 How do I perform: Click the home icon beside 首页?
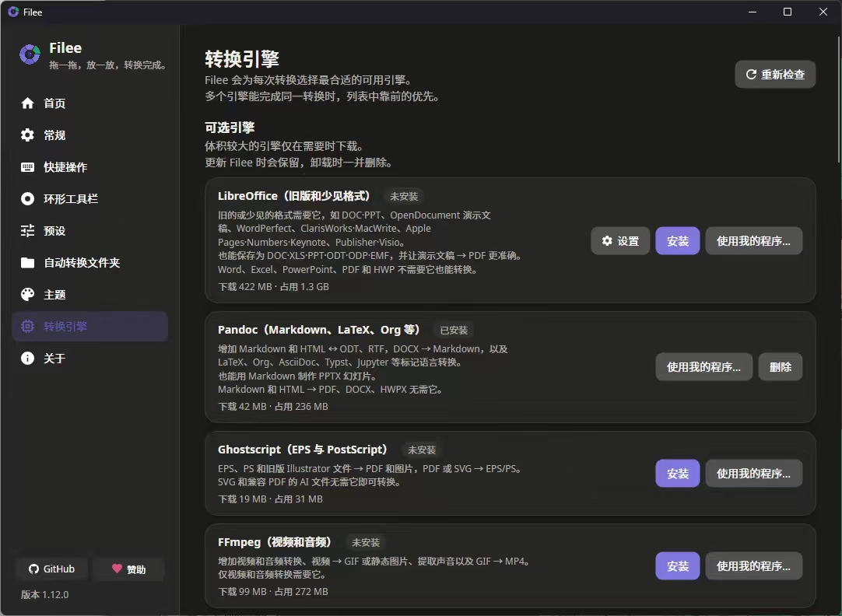point(27,103)
